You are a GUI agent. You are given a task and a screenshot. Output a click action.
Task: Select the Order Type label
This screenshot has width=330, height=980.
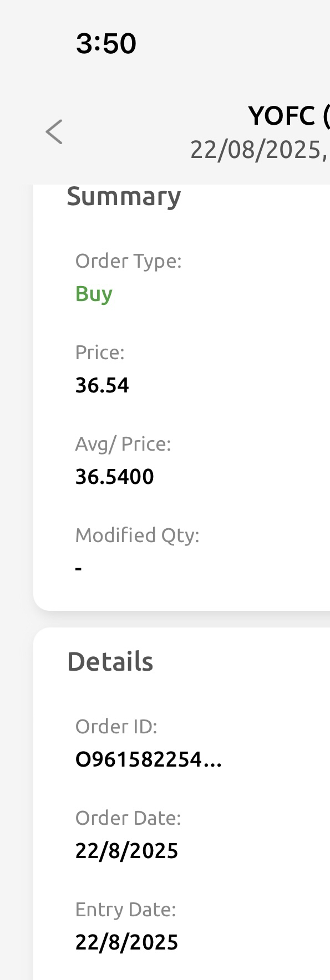pos(129,261)
